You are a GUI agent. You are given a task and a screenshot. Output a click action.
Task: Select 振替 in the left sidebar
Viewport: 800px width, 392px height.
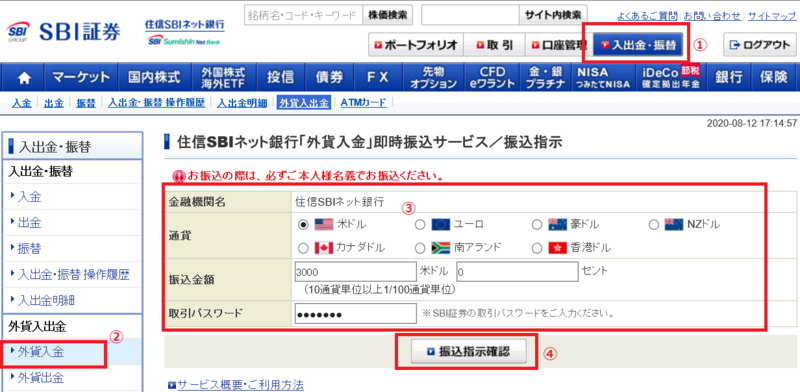tap(72, 249)
